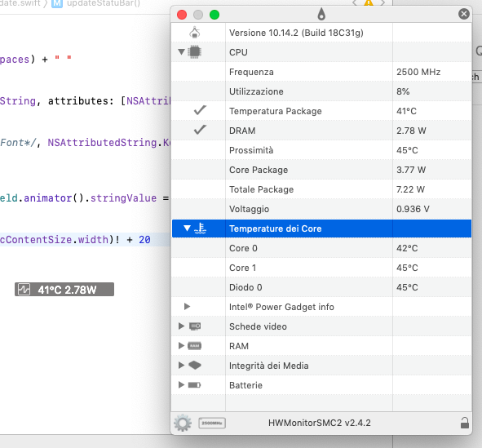Screen dimensions: 482x448
Task: Expand the RAM section
Action: pyautogui.click(x=181, y=346)
